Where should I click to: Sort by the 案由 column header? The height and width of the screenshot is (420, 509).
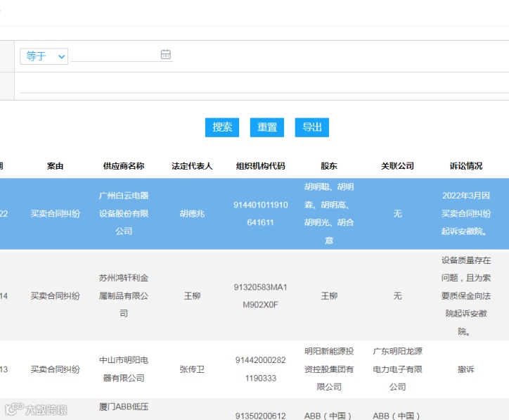click(55, 166)
